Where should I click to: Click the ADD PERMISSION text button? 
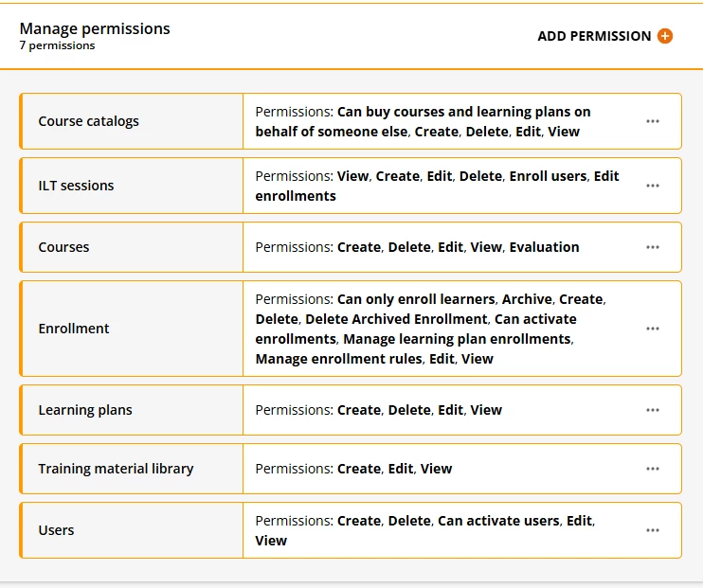594,36
